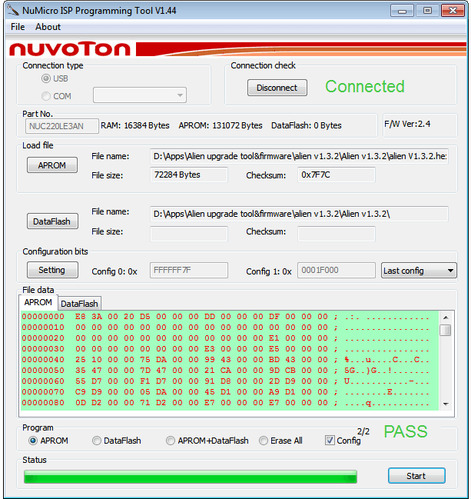This screenshot has height=499, width=471.
Task: Click the hex row at address 00000000
Action: click(225, 317)
